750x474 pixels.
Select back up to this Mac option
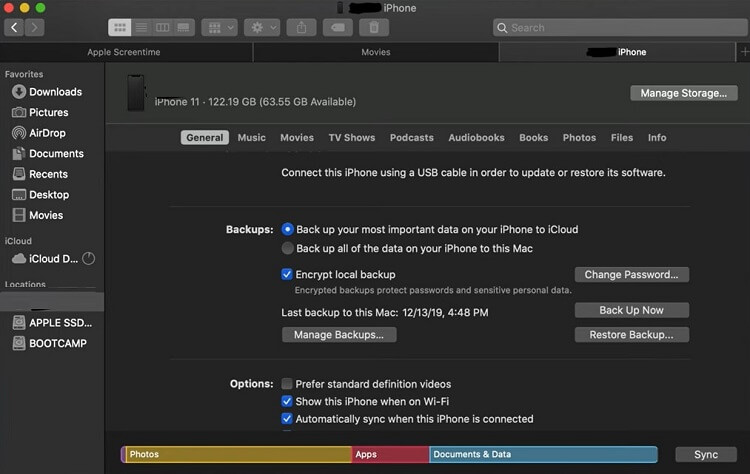coord(288,248)
